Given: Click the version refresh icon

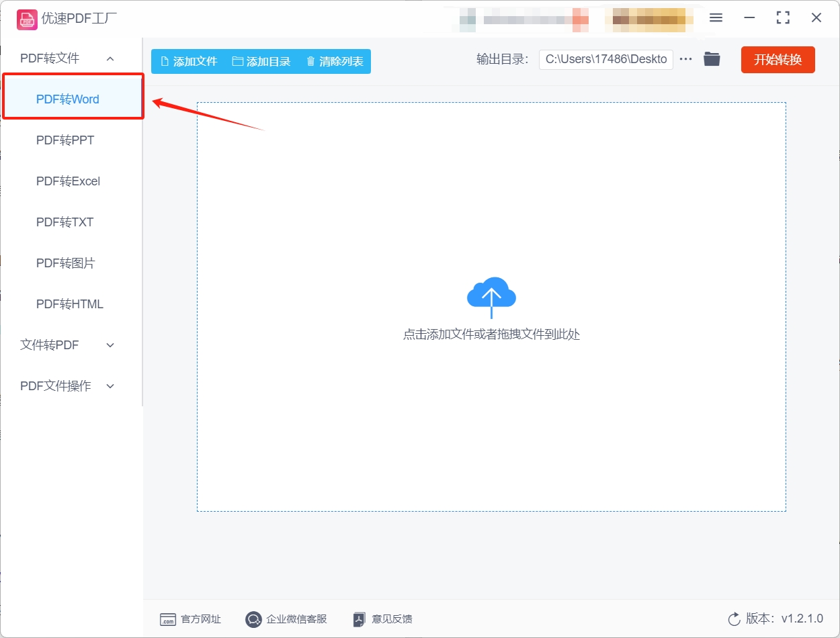Looking at the screenshot, I should click(734, 619).
